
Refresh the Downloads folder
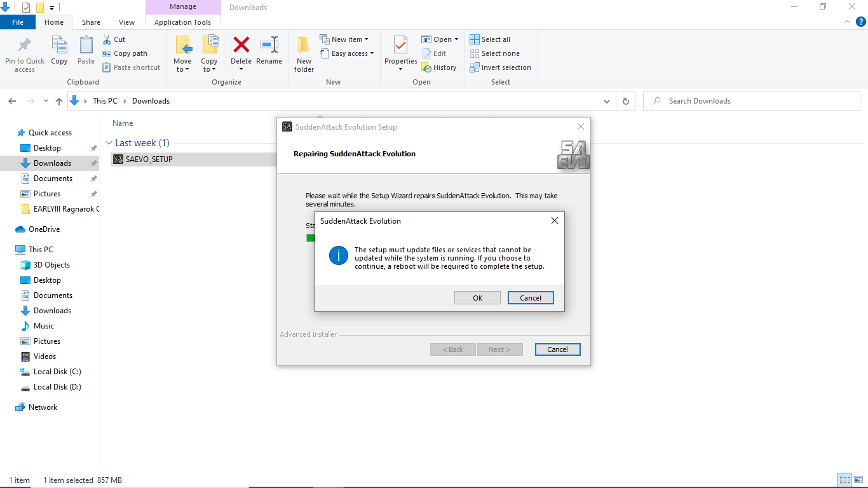pyautogui.click(x=626, y=101)
